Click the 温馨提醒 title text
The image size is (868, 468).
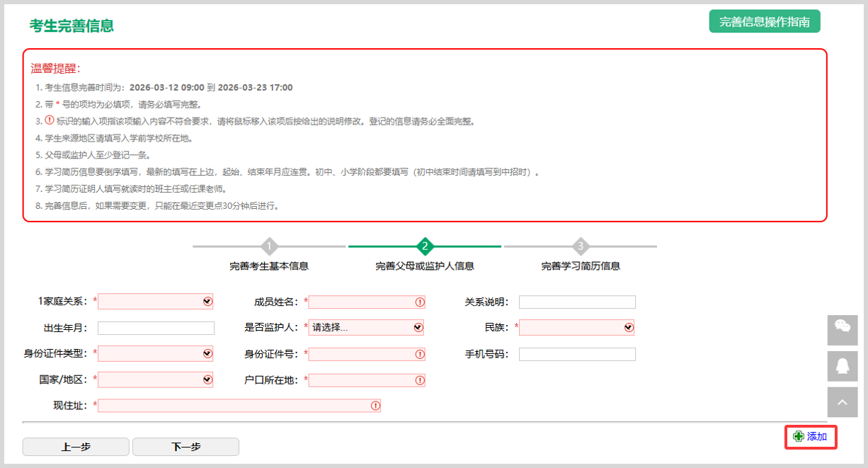(56, 69)
